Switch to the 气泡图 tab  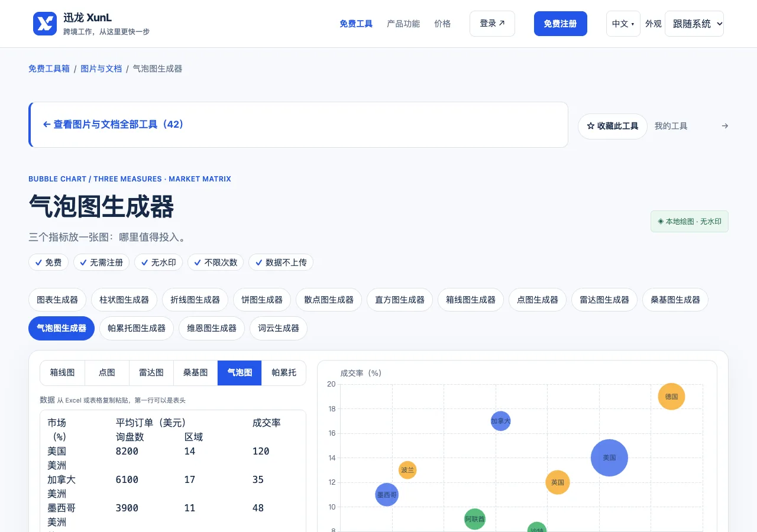[x=240, y=373]
